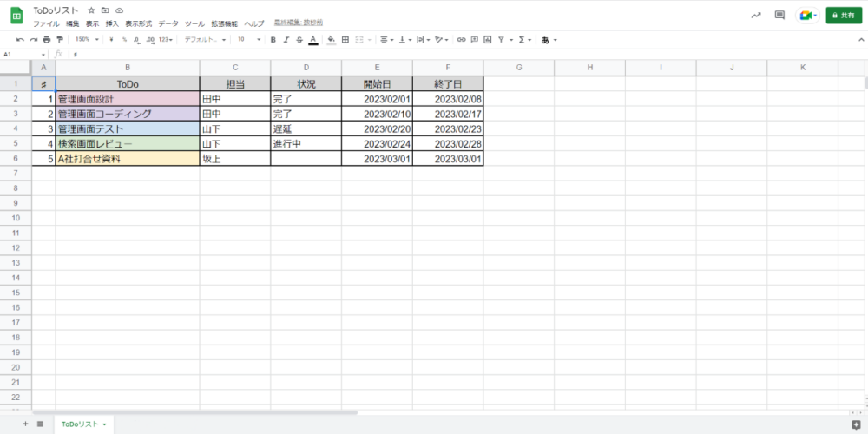This screenshot has width=868, height=434.
Task: Open the font size 10 dropdown
Action: coord(247,39)
